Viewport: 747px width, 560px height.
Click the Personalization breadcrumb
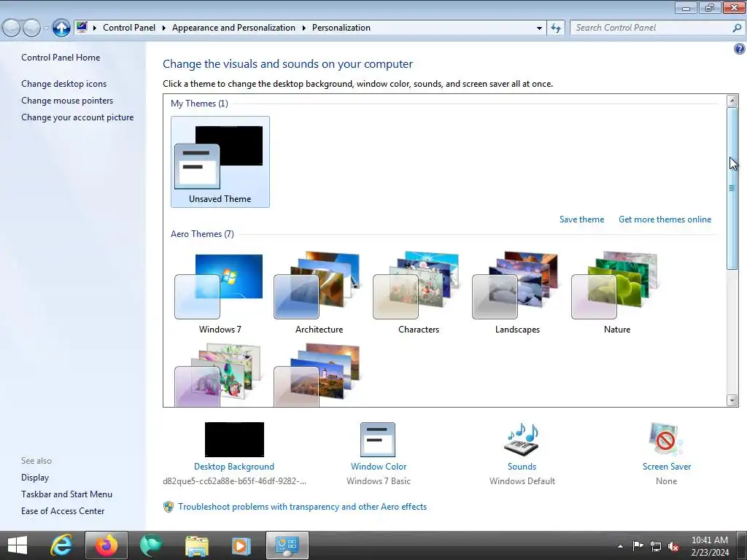(x=341, y=28)
